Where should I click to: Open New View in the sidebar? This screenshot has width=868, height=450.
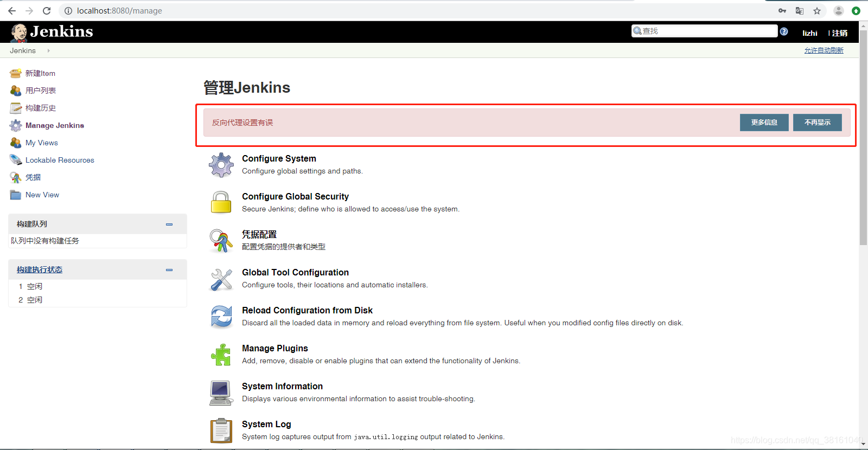[42, 195]
